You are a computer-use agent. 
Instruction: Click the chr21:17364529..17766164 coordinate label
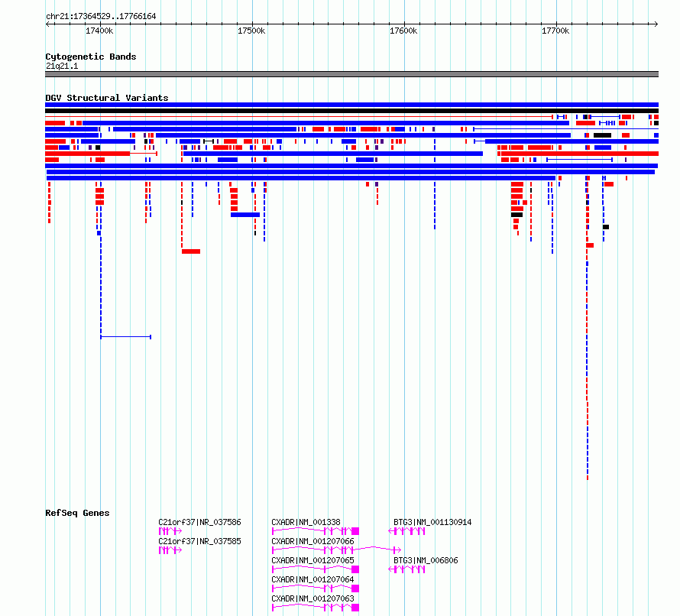101,16
